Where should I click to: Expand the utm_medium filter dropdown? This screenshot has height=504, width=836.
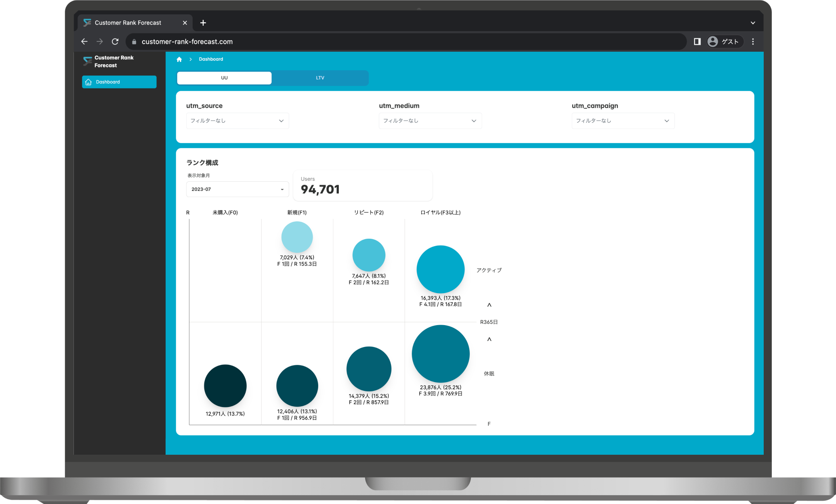coord(430,121)
